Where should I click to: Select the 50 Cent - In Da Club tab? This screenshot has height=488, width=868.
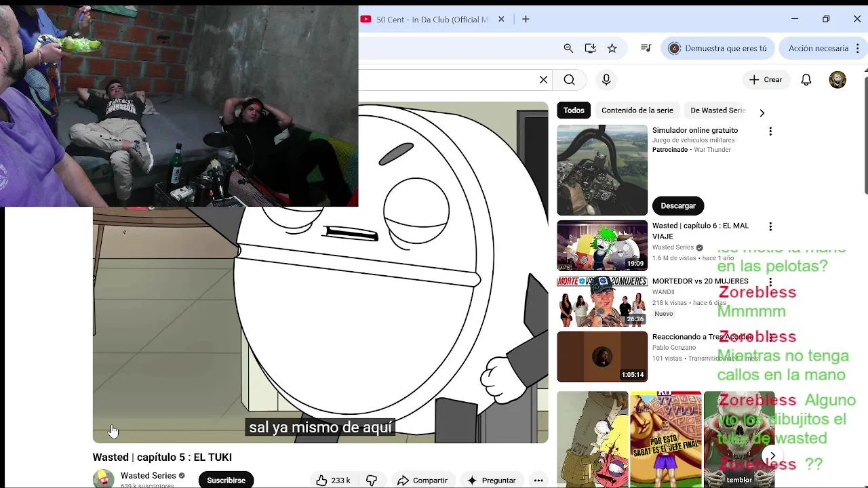coord(433,20)
